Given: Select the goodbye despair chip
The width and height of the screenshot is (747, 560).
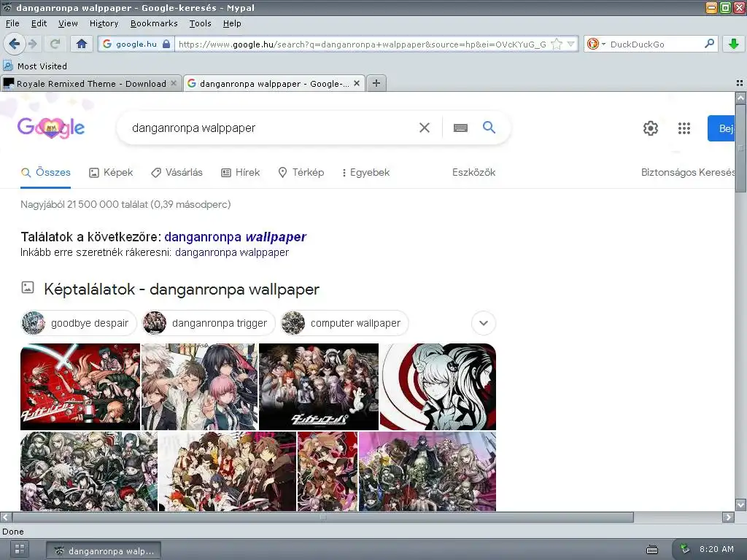Looking at the screenshot, I should 79,323.
